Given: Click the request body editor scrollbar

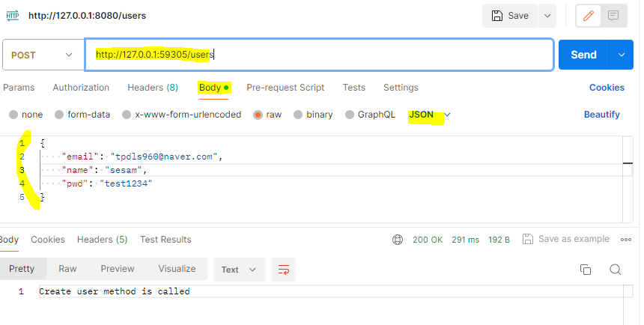Looking at the screenshot, I should coord(628,180).
